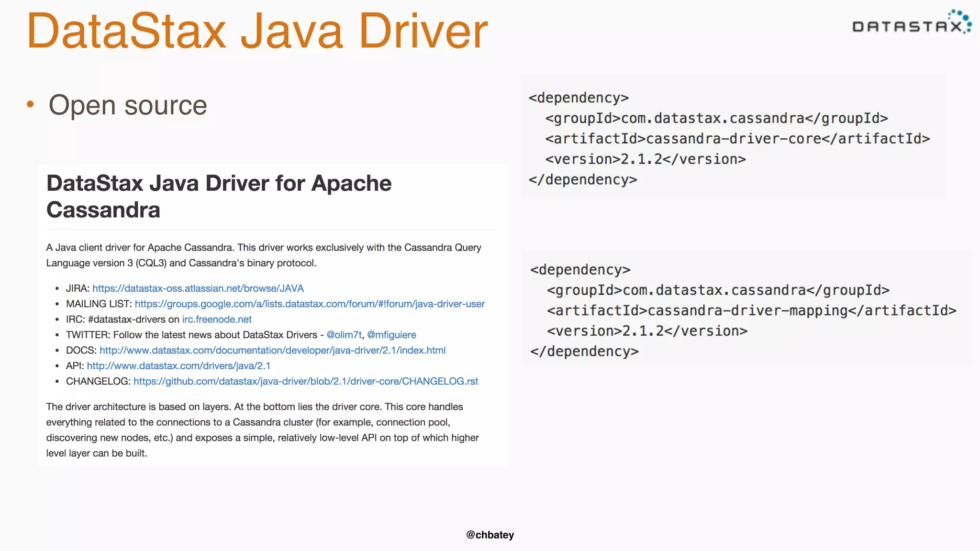Click the cassandra-driver-core artifactId line
Image resolution: width=980 pixels, height=551 pixels.
pyautogui.click(x=737, y=139)
